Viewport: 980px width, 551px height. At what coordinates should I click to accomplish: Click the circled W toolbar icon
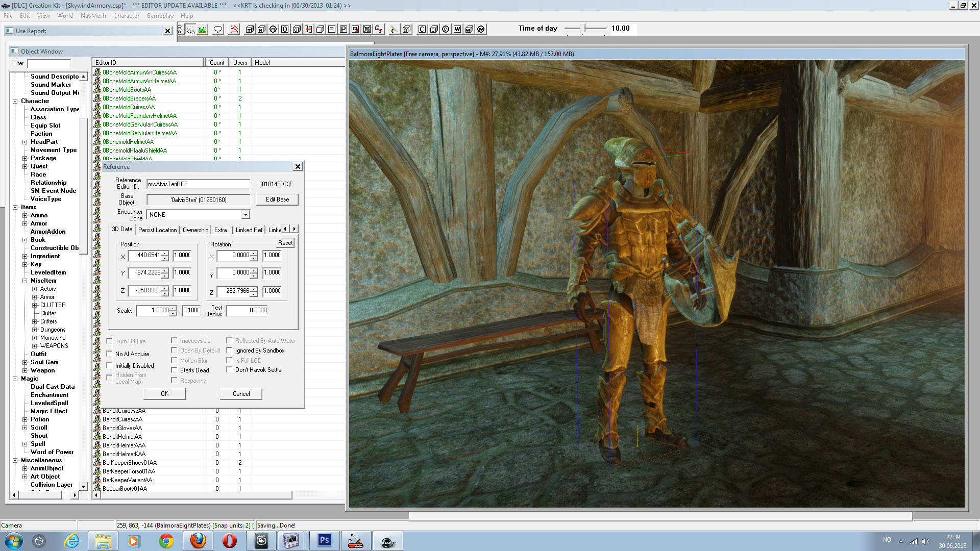[481, 29]
